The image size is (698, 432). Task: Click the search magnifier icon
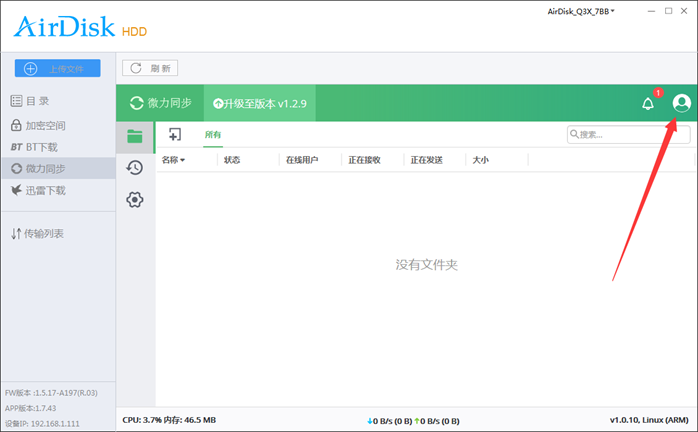574,134
